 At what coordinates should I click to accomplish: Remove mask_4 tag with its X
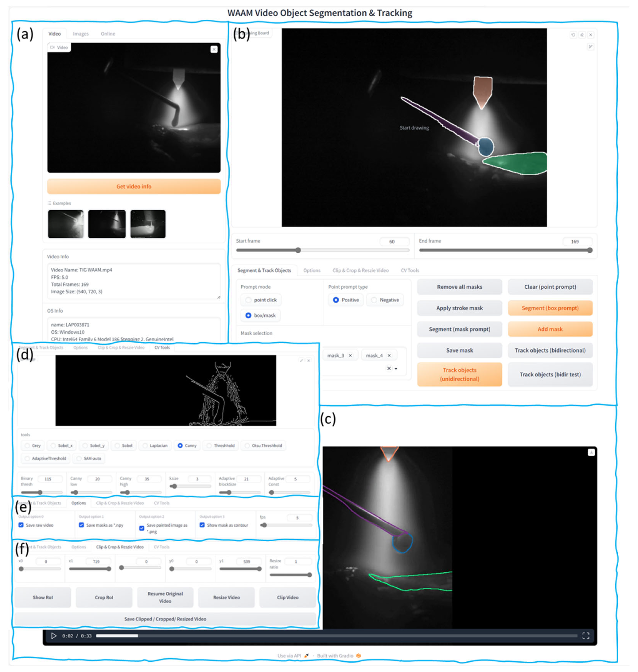point(389,355)
